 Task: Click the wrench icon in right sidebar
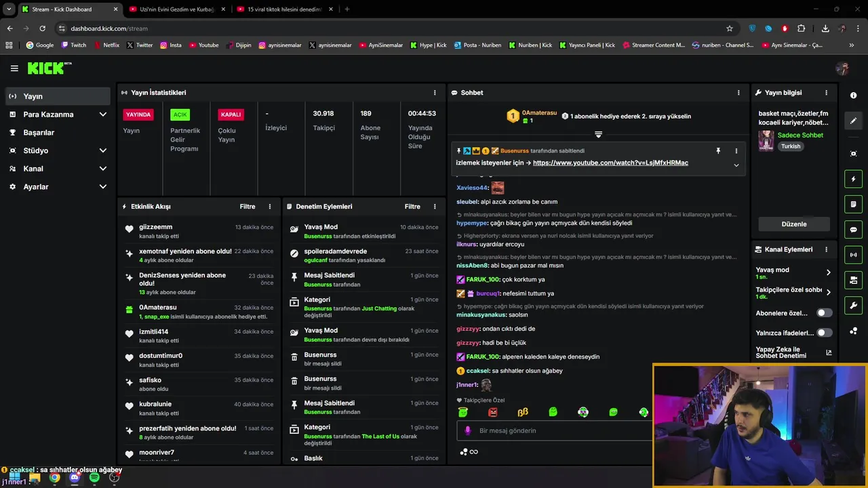pos(853,305)
